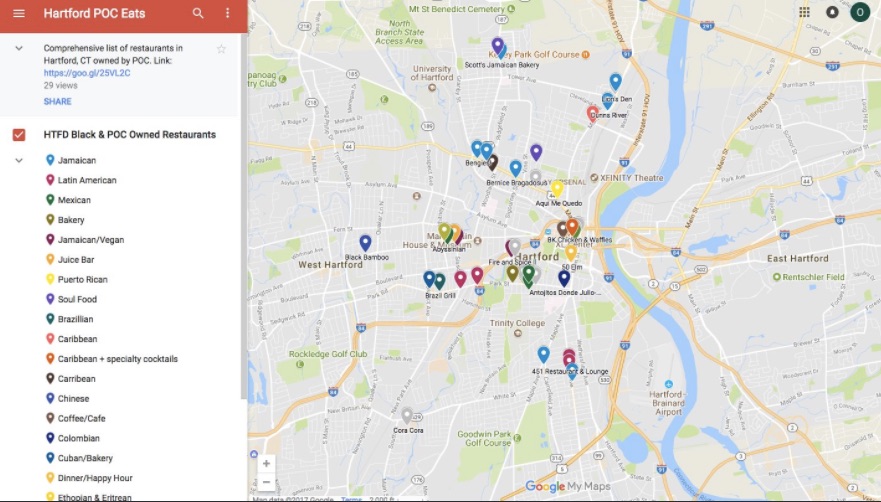The height and width of the screenshot is (502, 881).
Task: Select the Jamaican category
Action: 71,160
